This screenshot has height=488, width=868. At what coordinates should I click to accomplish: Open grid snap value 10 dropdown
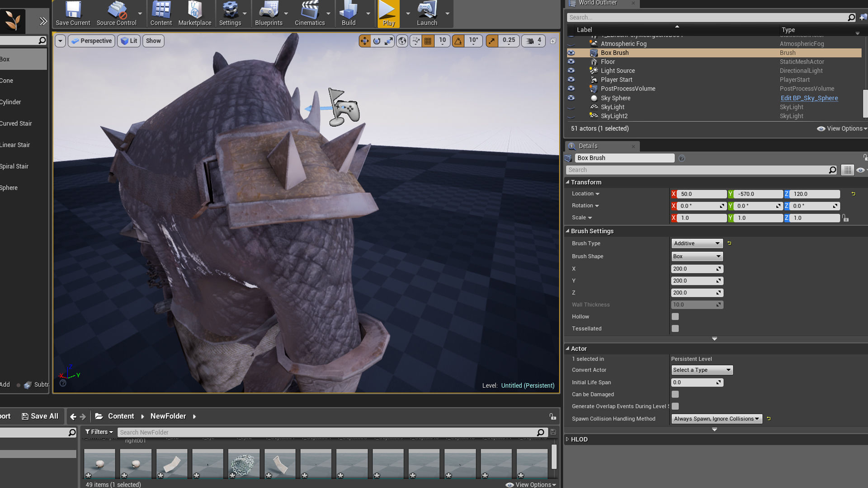pyautogui.click(x=442, y=41)
